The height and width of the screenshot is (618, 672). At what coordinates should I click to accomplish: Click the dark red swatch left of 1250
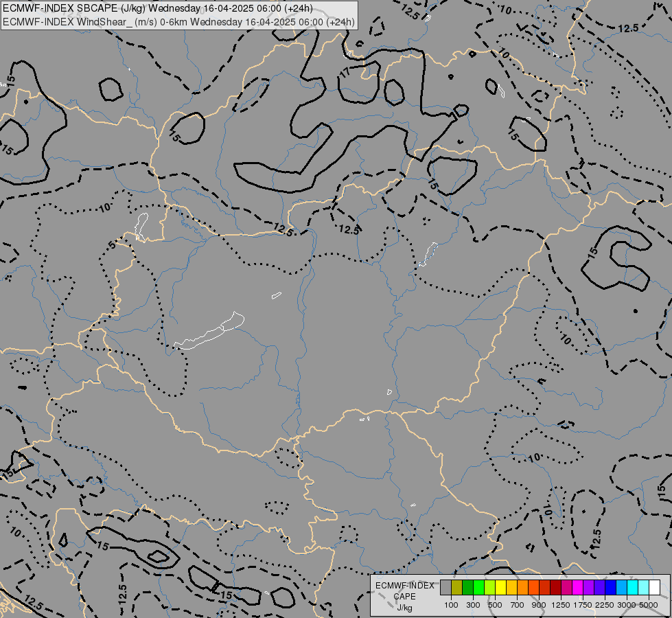tap(555, 588)
